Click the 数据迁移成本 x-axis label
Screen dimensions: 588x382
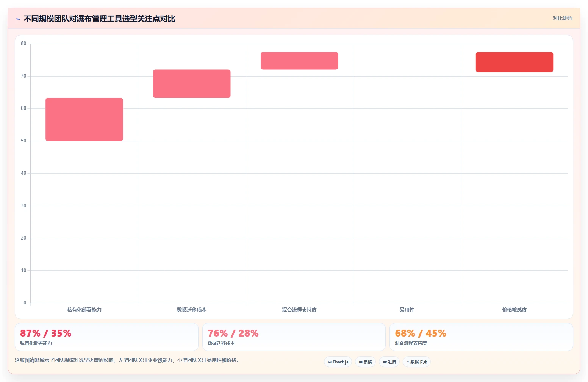192,310
